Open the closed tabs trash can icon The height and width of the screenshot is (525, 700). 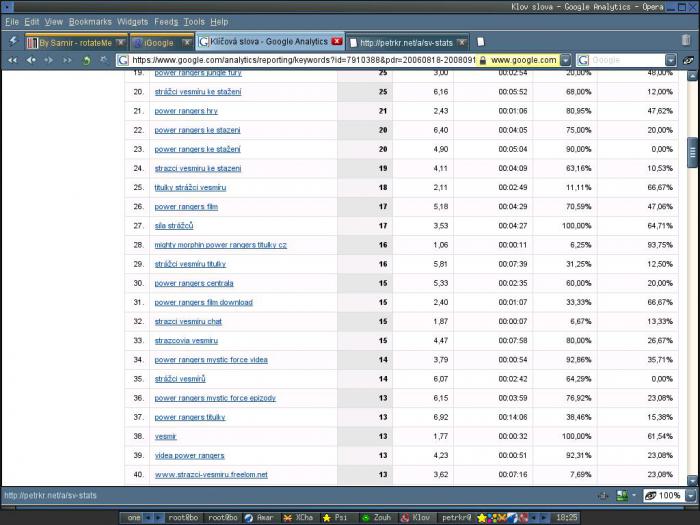(x=686, y=40)
